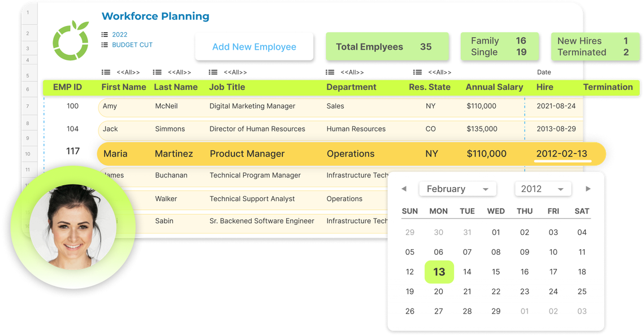Screen dimensions: 644x335
Task: Open the BUDGET CUT scenario list icon
Action: [105, 45]
